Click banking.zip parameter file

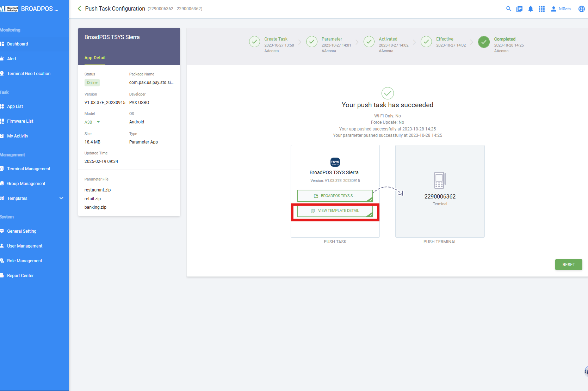95,207
